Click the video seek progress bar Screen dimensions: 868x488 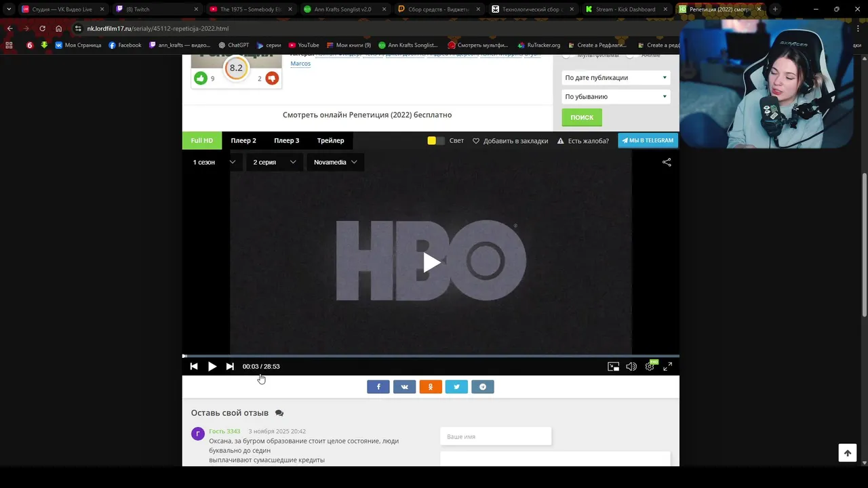(431, 356)
